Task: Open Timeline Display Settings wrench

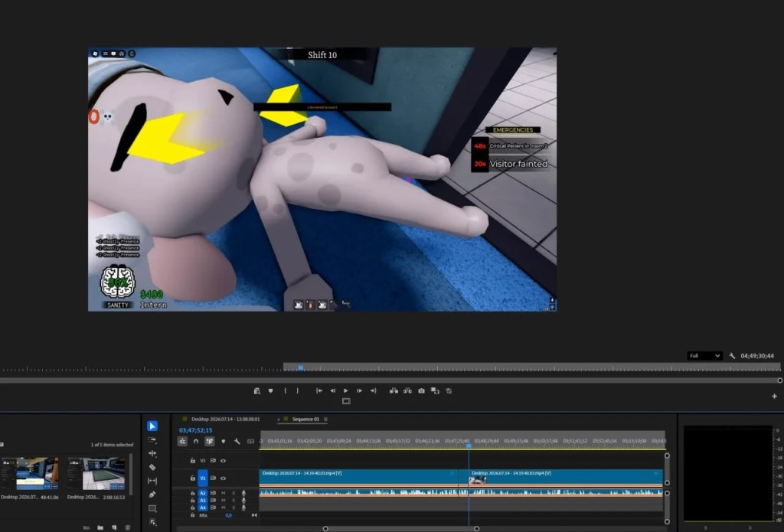Action: pyautogui.click(x=237, y=442)
